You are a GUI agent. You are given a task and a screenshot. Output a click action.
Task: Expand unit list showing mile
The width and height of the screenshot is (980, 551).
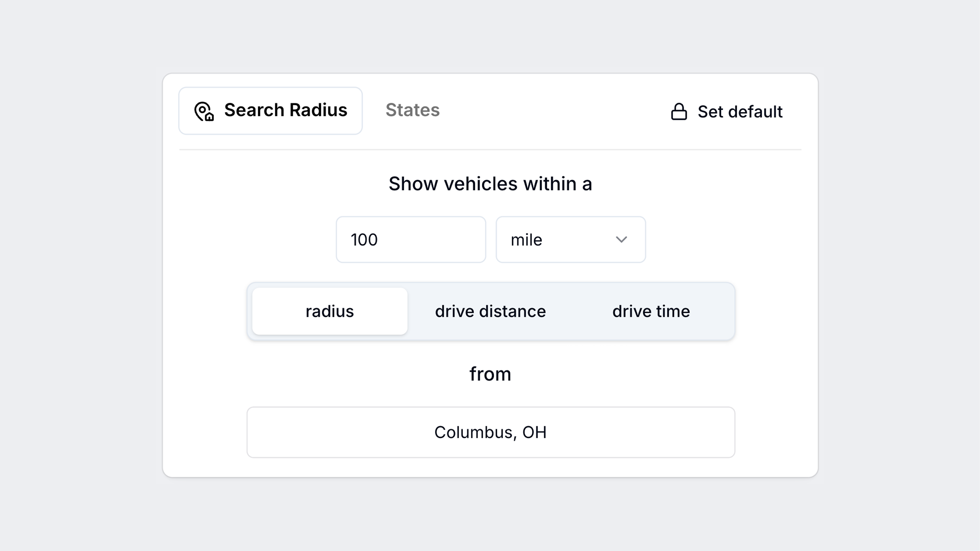(x=571, y=240)
